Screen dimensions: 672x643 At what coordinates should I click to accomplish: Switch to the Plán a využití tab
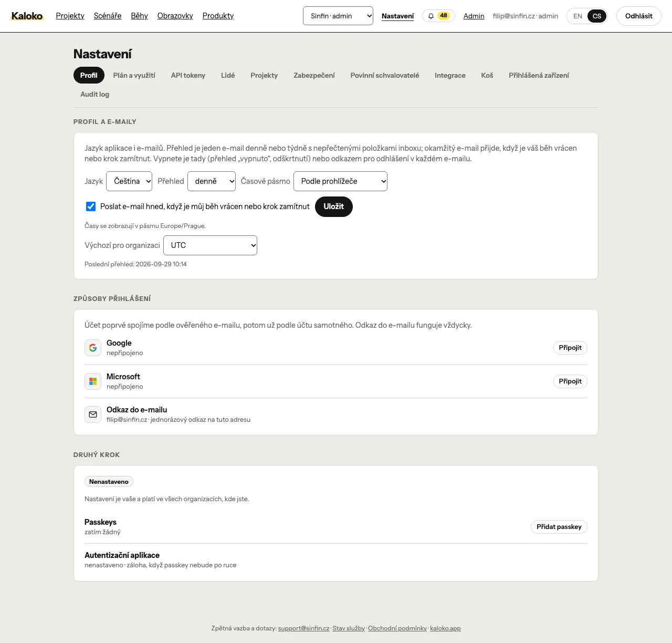coord(134,75)
